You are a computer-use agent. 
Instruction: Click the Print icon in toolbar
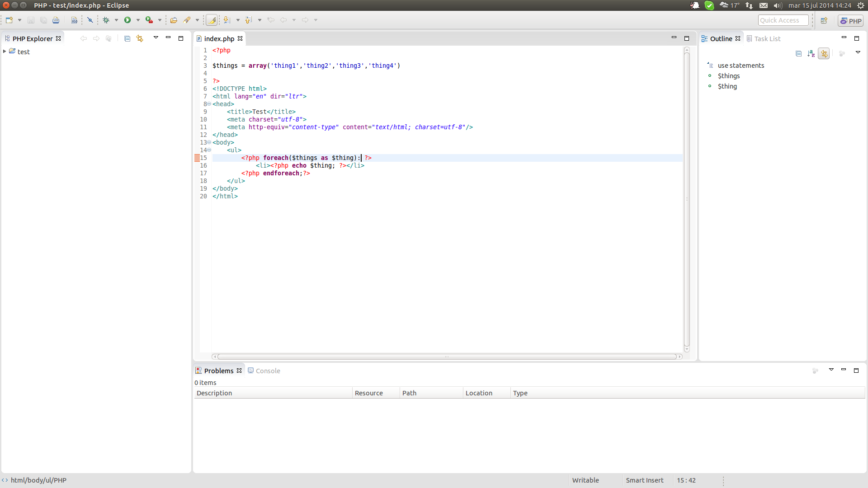pos(56,20)
